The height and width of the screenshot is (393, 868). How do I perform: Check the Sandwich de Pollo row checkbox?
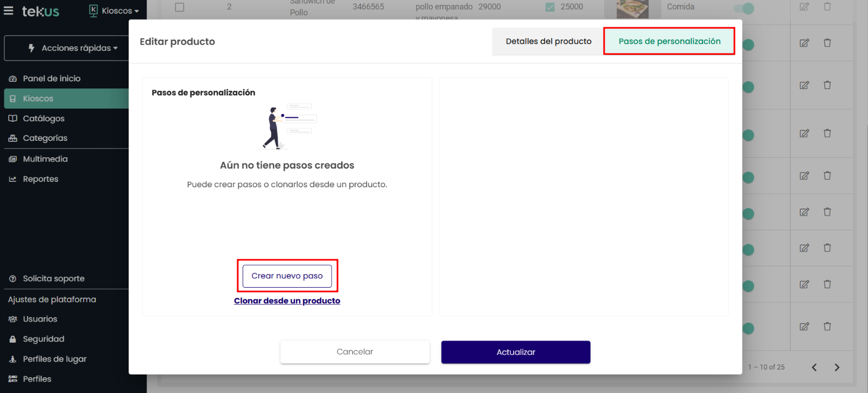click(179, 7)
